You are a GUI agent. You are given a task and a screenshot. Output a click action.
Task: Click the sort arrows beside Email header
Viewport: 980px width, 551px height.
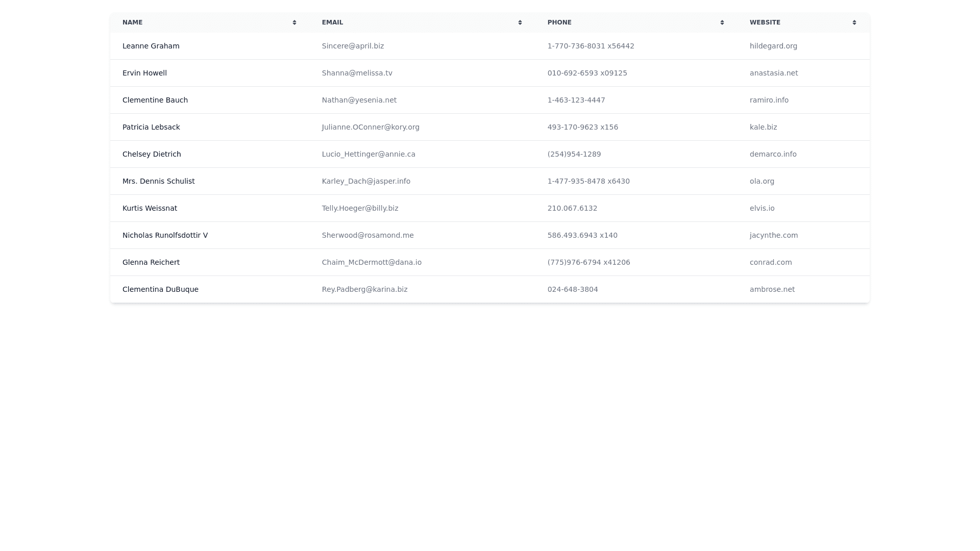coord(520,22)
